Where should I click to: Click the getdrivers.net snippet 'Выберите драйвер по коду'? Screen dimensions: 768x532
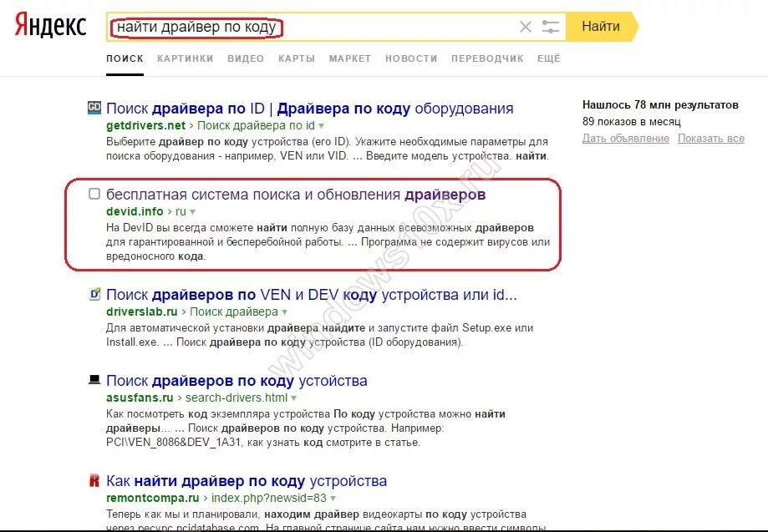click(x=328, y=149)
